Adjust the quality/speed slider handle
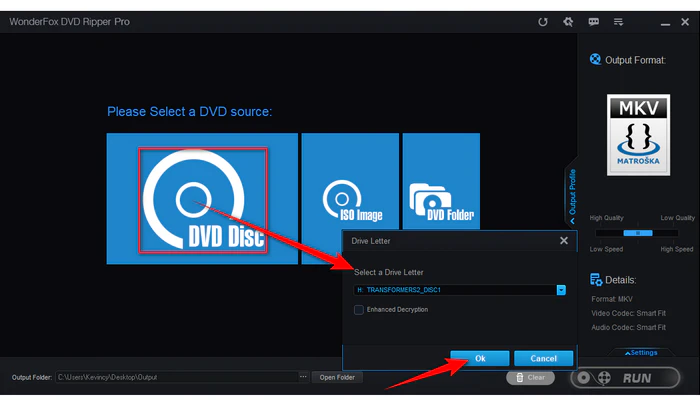 point(638,233)
